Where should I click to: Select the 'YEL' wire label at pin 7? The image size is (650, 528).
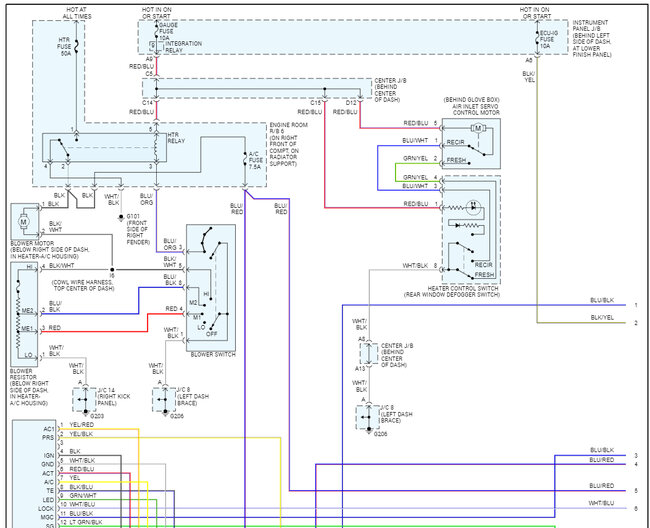click(x=75, y=478)
